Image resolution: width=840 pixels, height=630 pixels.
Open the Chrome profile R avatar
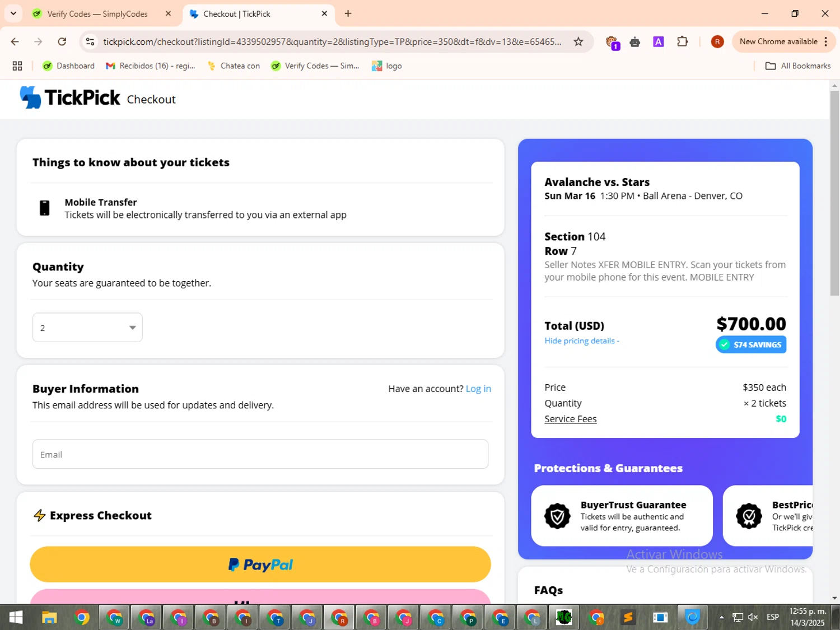[x=717, y=41]
